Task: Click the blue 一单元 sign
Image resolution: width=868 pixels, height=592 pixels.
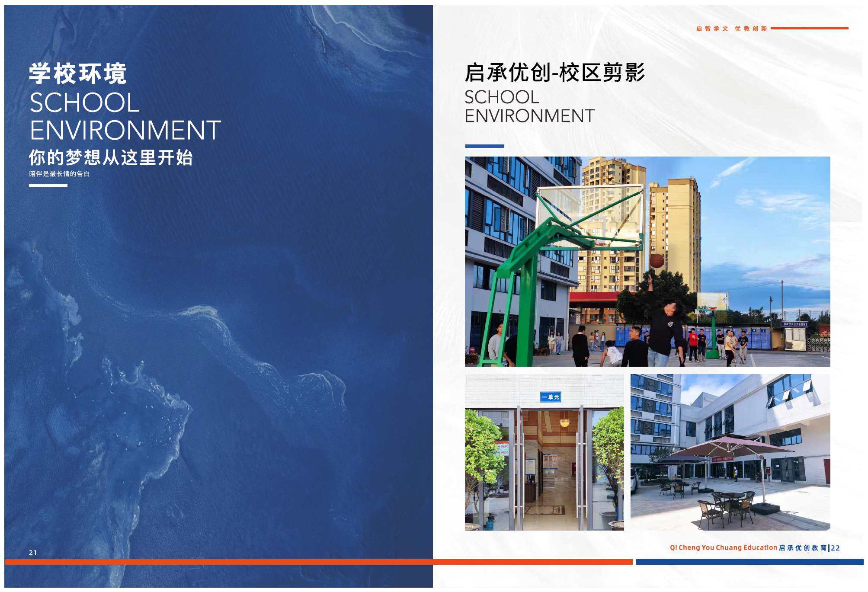Action: pos(551,397)
